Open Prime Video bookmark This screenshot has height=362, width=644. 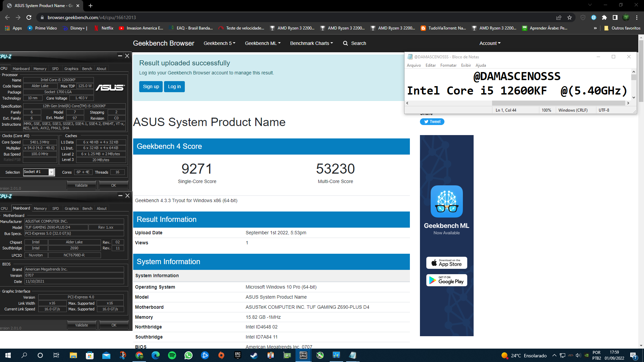(x=42, y=28)
